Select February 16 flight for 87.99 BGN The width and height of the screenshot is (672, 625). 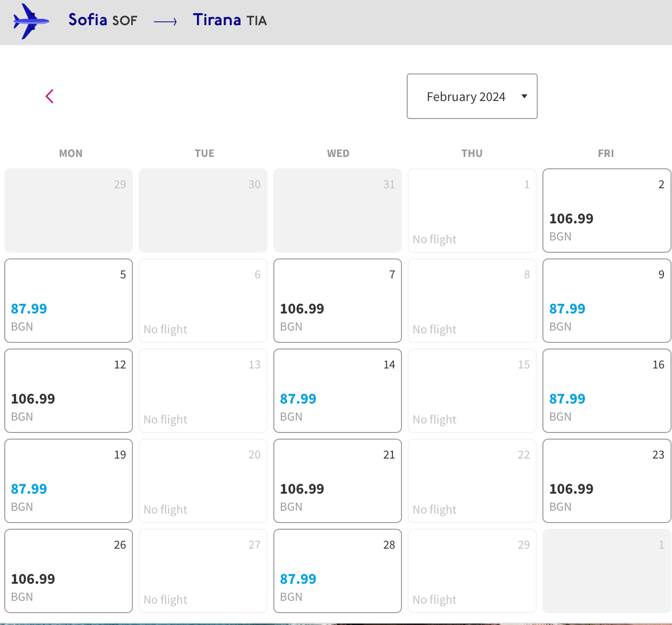tap(607, 391)
